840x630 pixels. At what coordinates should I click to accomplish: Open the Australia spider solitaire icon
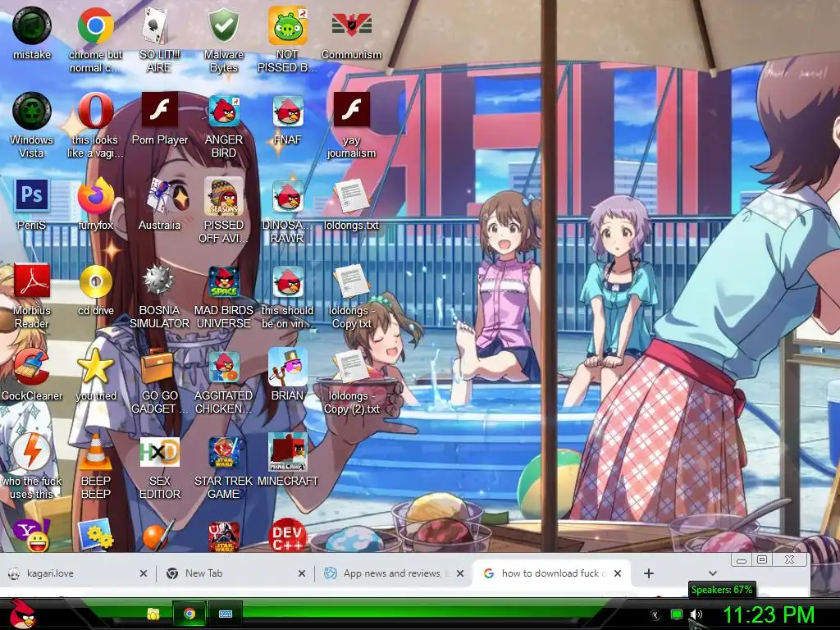pyautogui.click(x=159, y=204)
